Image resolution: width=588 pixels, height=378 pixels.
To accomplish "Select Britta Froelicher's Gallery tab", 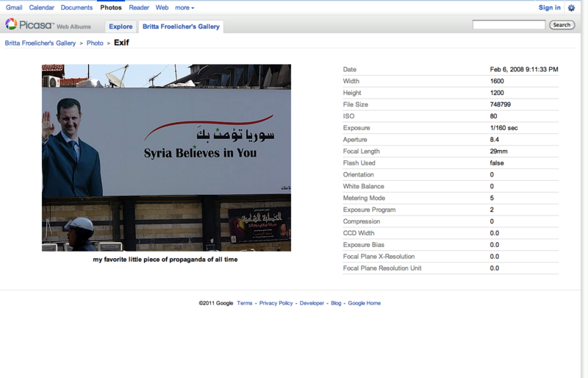I will tap(181, 26).
